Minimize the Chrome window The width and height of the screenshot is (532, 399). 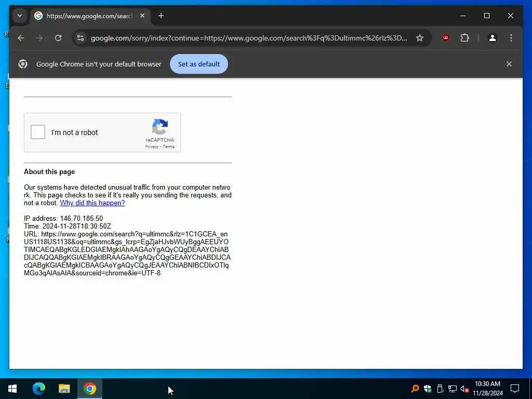(463, 16)
